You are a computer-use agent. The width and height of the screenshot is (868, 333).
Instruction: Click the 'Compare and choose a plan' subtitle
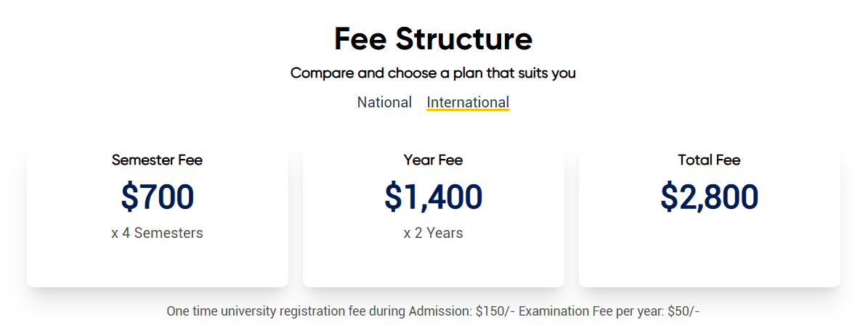point(433,73)
